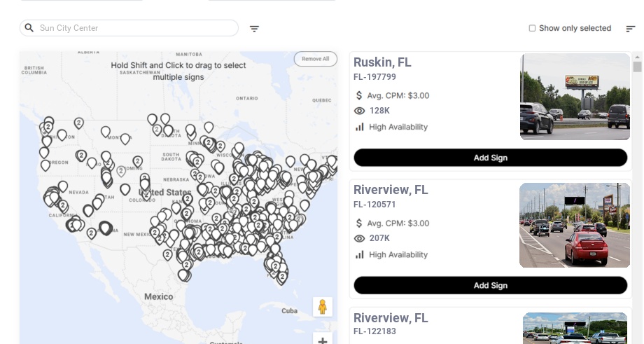Click the Remove All button on map

tap(315, 59)
